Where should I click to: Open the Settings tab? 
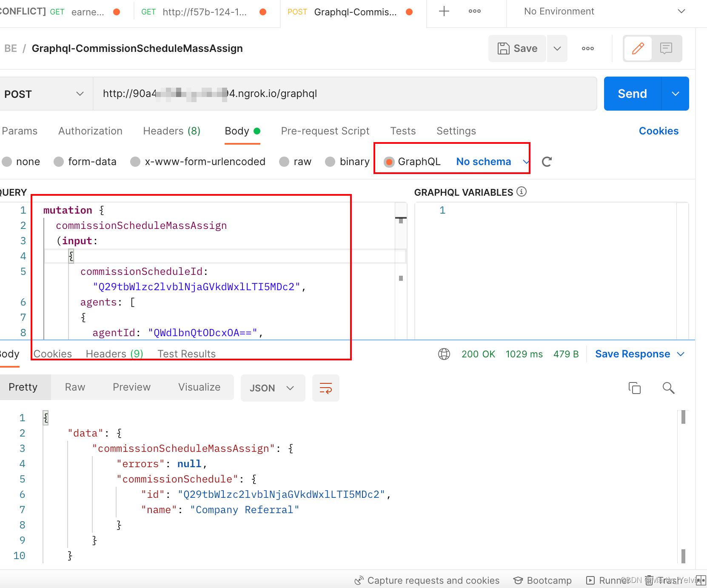[x=456, y=131]
